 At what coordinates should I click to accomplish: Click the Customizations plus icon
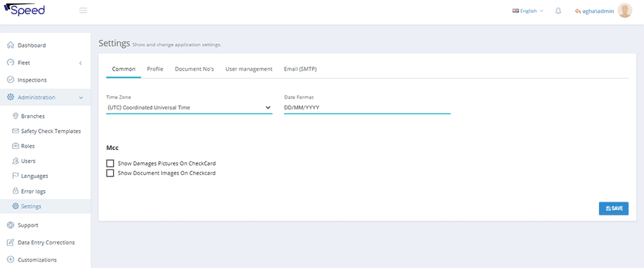[x=11, y=260]
